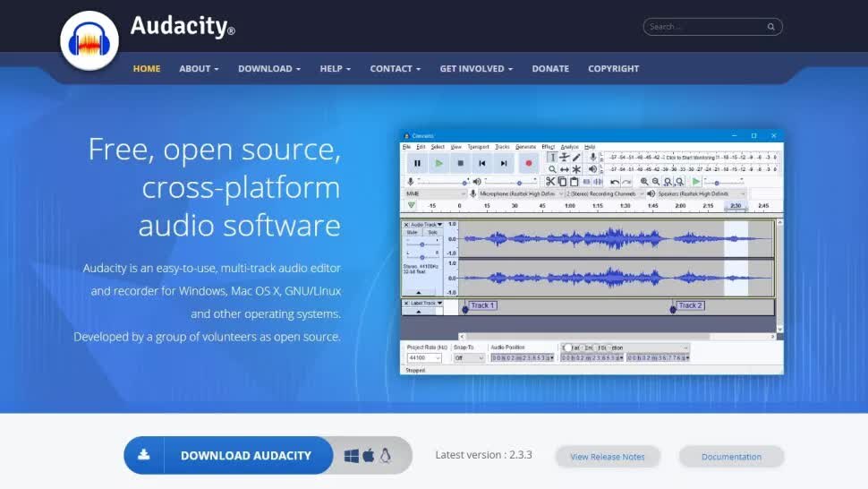Viewport: 868px width, 489px height.
Task: Open the Speakers playback device dropdown
Action: 701,193
